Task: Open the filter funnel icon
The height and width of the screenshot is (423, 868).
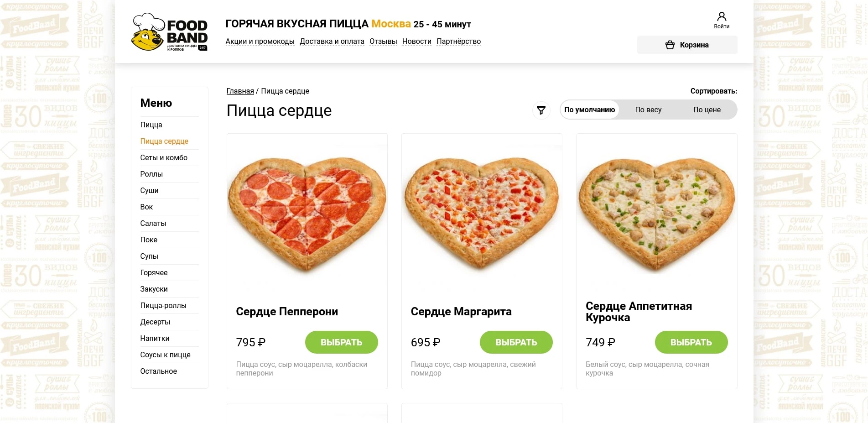Action: click(541, 110)
